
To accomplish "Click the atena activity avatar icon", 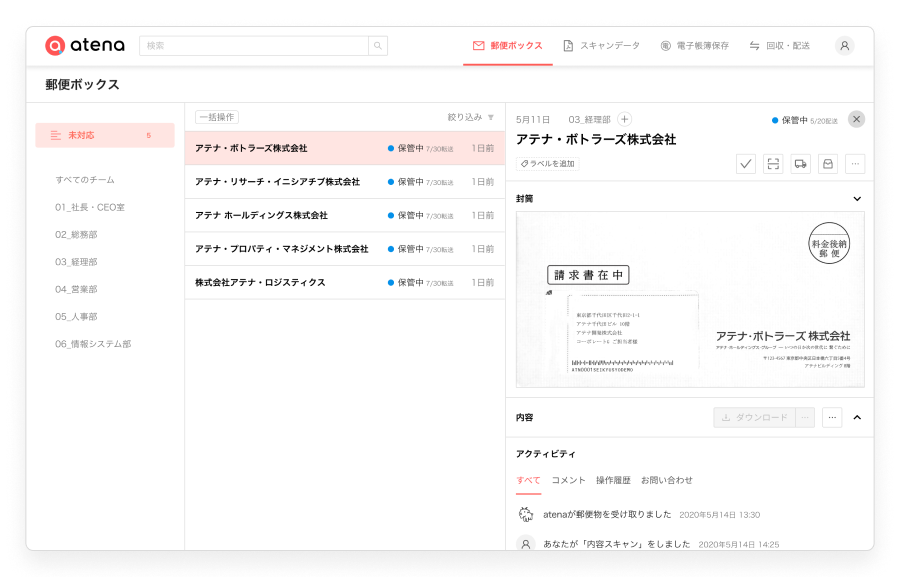I will pos(526,514).
